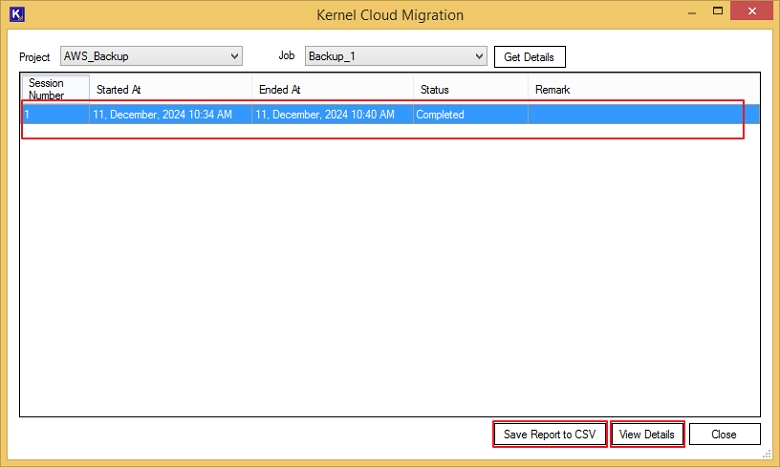
Task: Sort by Ended At column header
Action: [x=332, y=90]
